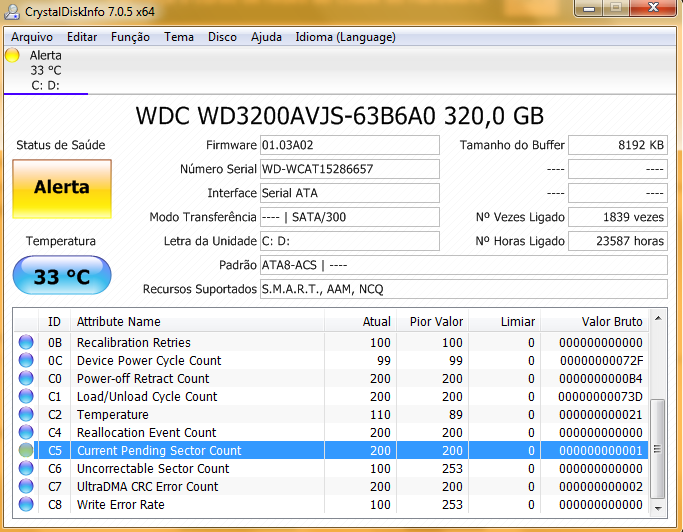Image resolution: width=683 pixels, height=532 pixels.
Task: Select the Power-off Retract Count text
Action: coord(143,378)
